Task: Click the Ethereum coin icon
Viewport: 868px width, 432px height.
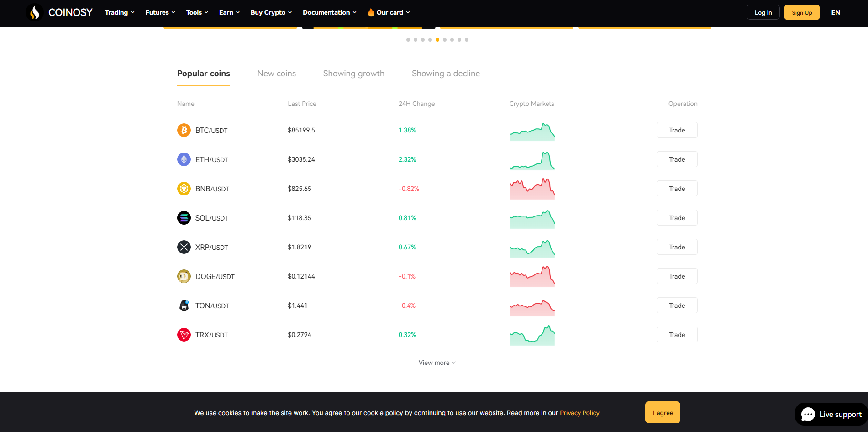Action: (184, 159)
